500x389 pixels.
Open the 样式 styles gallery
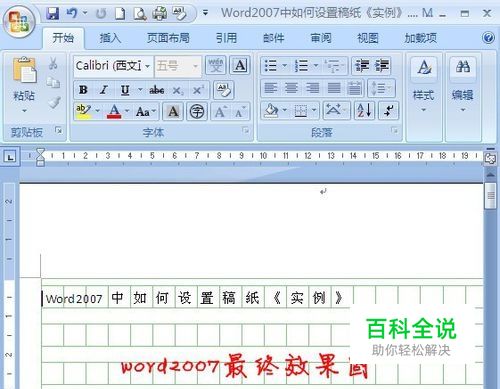[424, 84]
